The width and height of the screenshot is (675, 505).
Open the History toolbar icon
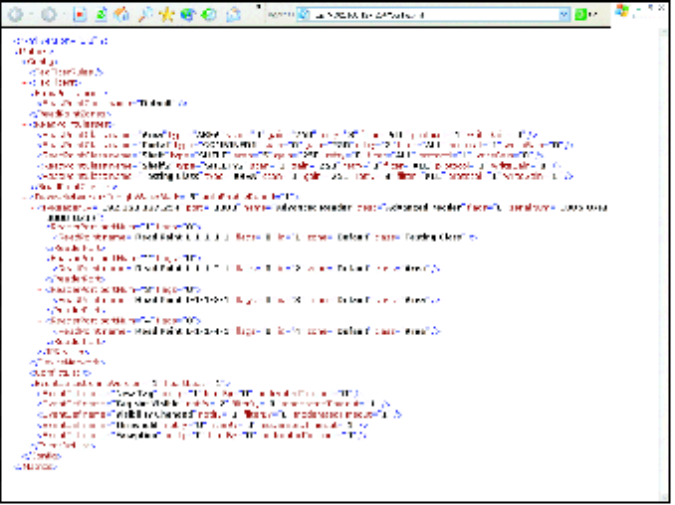[209, 15]
